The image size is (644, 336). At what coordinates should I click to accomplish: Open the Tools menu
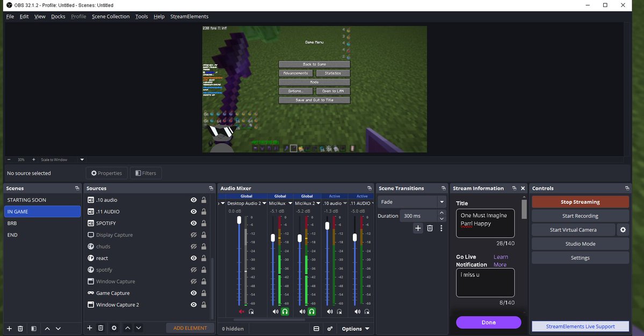pos(141,17)
